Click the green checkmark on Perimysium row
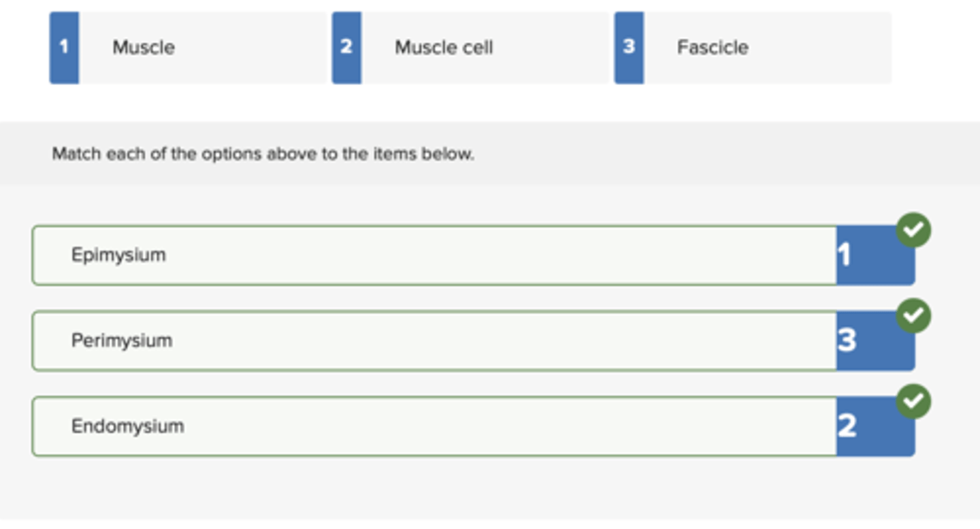 click(x=913, y=316)
